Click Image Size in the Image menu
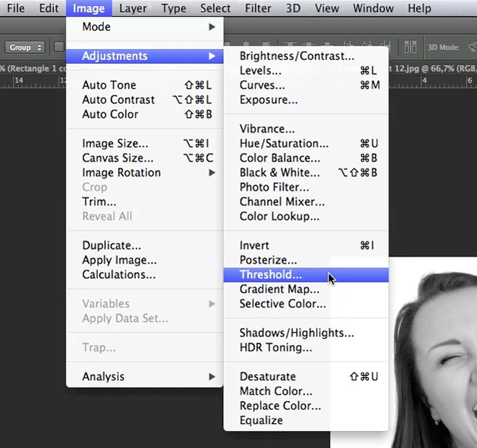Viewport: 477px width, 448px height. pos(115,144)
